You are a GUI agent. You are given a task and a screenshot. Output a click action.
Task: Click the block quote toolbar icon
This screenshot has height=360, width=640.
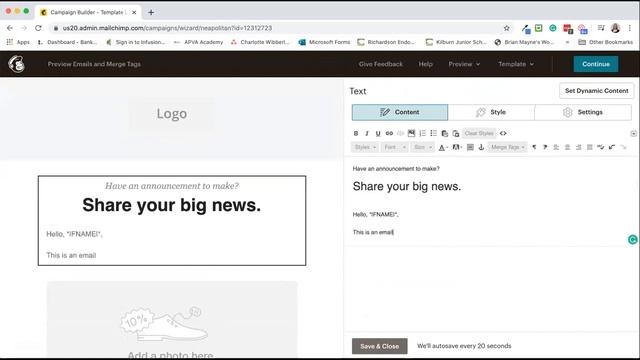click(470, 147)
